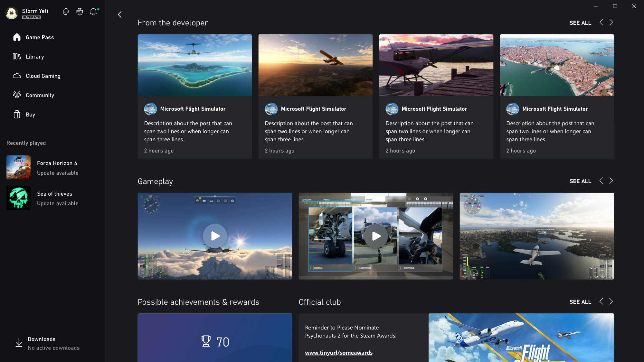The image size is (644, 362).
Task: Select Sea of thieves skull icon
Action: tap(19, 198)
